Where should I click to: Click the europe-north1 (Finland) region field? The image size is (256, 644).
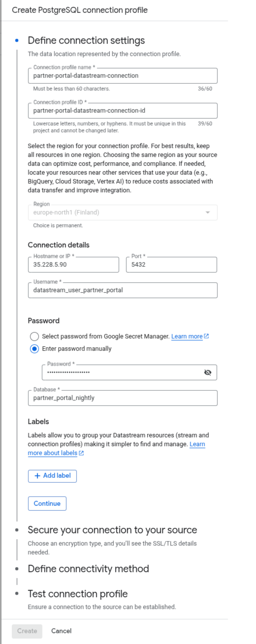[123, 213]
